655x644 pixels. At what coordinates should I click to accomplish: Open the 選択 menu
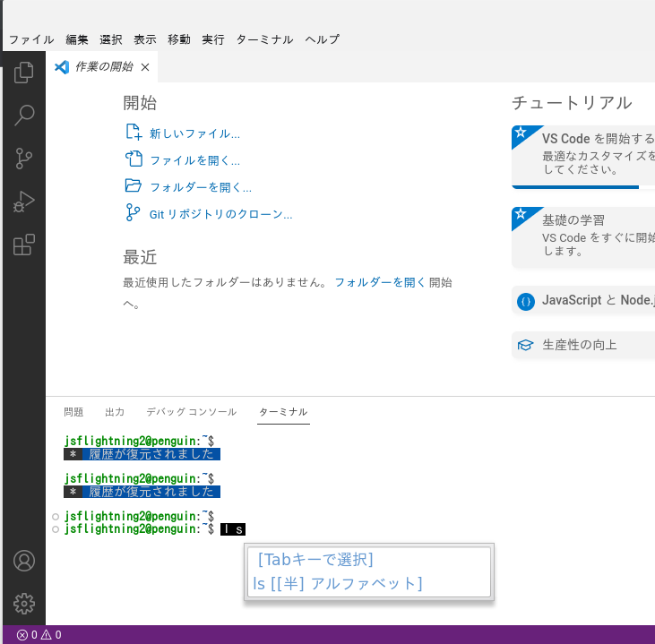(x=111, y=39)
